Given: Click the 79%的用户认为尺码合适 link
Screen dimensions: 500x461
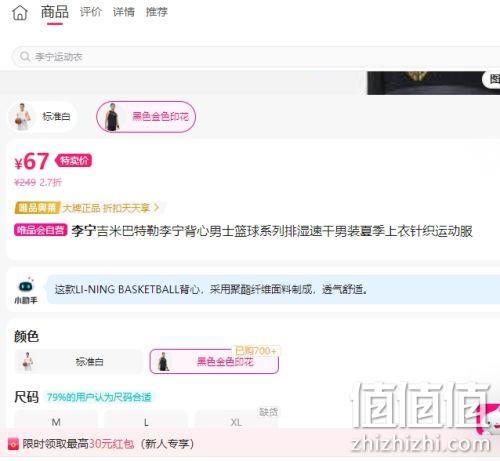Looking at the screenshot, I should pos(99,397).
